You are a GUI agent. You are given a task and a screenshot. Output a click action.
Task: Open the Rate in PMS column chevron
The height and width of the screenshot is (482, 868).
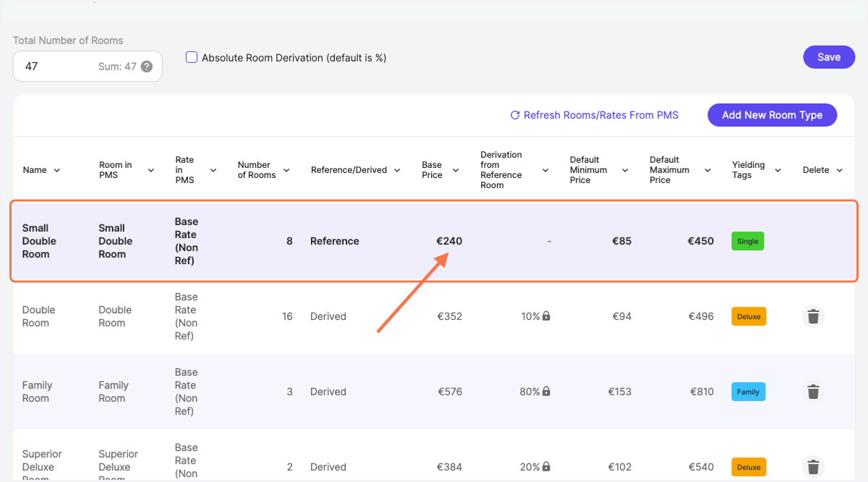(213, 170)
